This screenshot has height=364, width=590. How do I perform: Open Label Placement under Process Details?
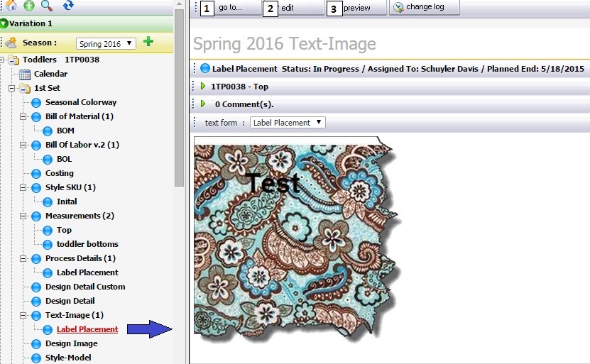[87, 272]
